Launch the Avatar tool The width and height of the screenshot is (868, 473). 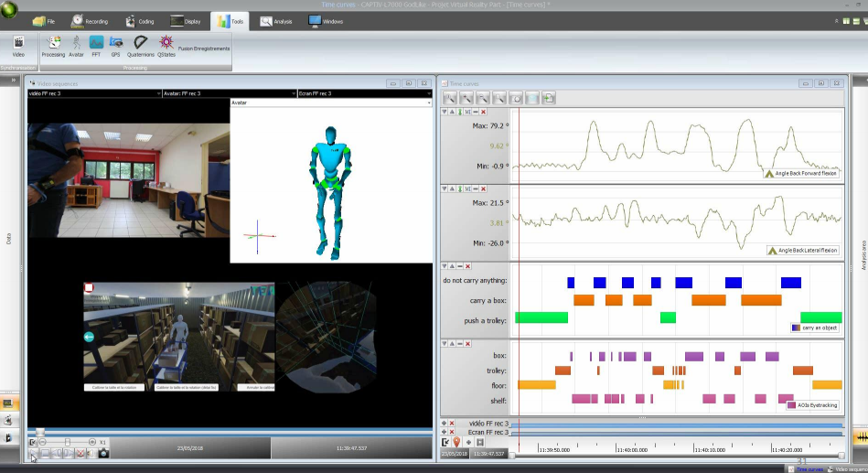(76, 45)
